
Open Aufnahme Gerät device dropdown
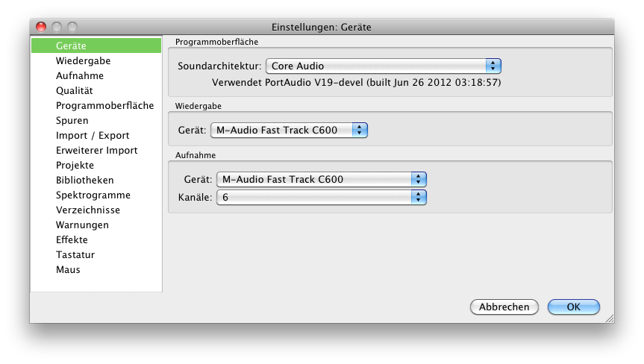pos(321,179)
